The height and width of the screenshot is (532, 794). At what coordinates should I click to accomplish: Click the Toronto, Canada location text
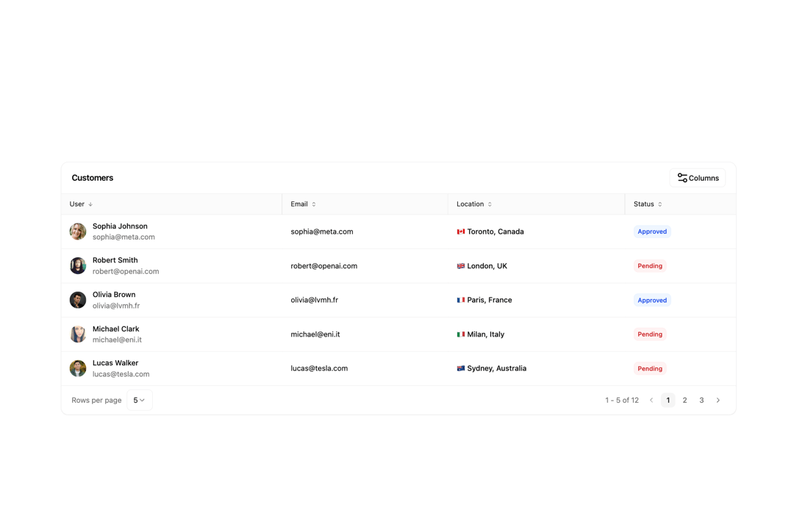496,232
